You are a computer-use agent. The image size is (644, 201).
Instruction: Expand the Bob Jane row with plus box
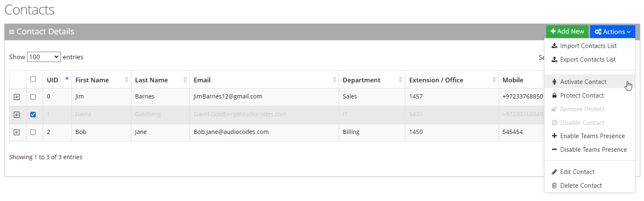(x=17, y=132)
